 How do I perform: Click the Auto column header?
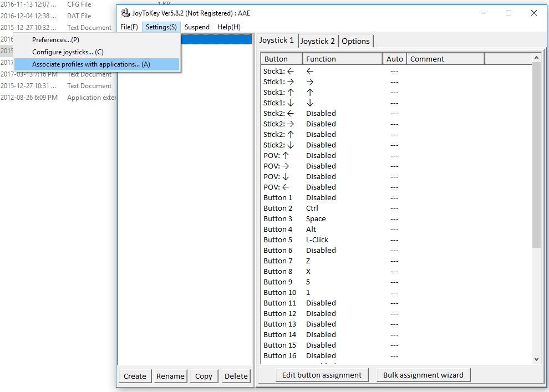(395, 59)
